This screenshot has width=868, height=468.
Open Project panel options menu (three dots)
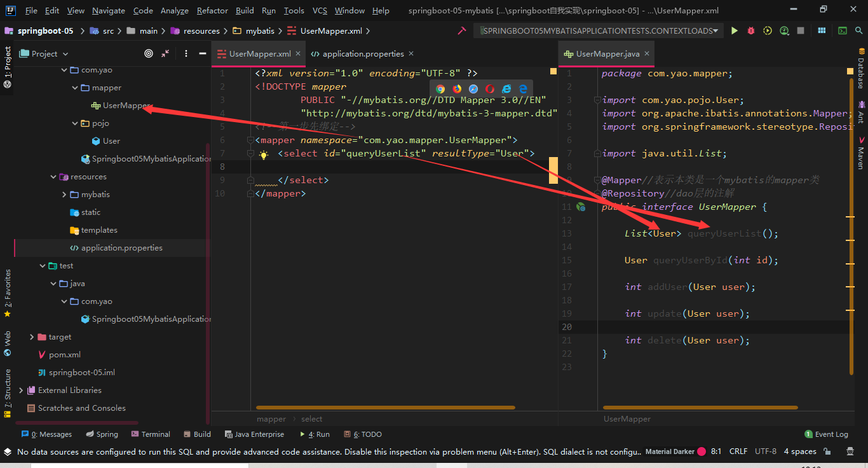coord(186,54)
